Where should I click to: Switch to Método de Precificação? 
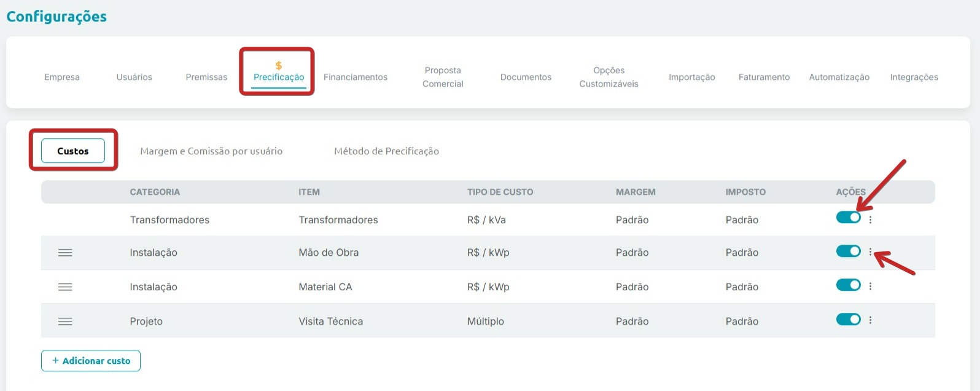386,151
